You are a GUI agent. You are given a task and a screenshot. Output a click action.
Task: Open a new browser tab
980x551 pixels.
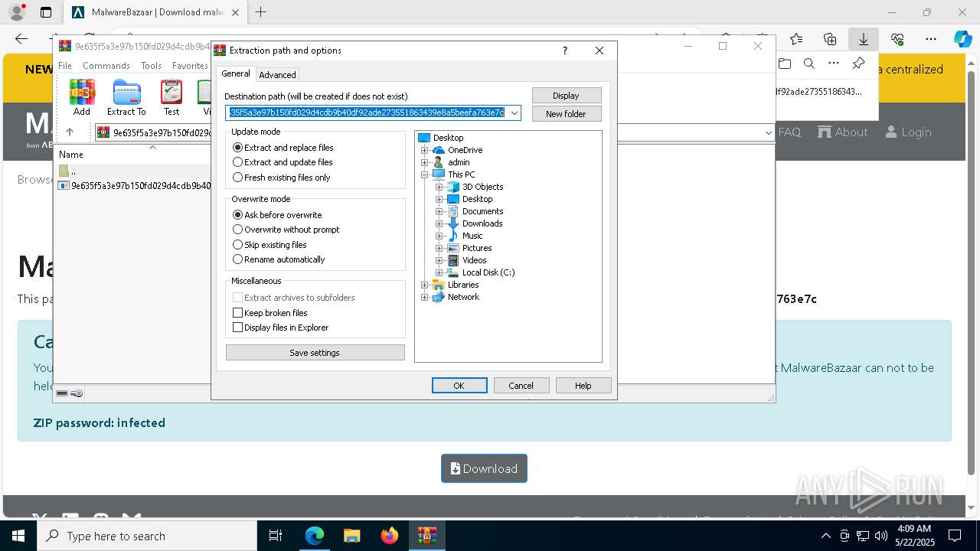click(260, 12)
